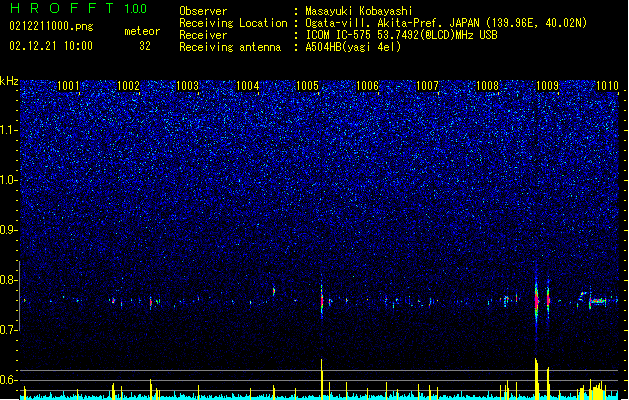Image resolution: width=629 pixels, height=400 pixels.
Task: Click the 1004 time axis marker
Action: [x=248, y=86]
